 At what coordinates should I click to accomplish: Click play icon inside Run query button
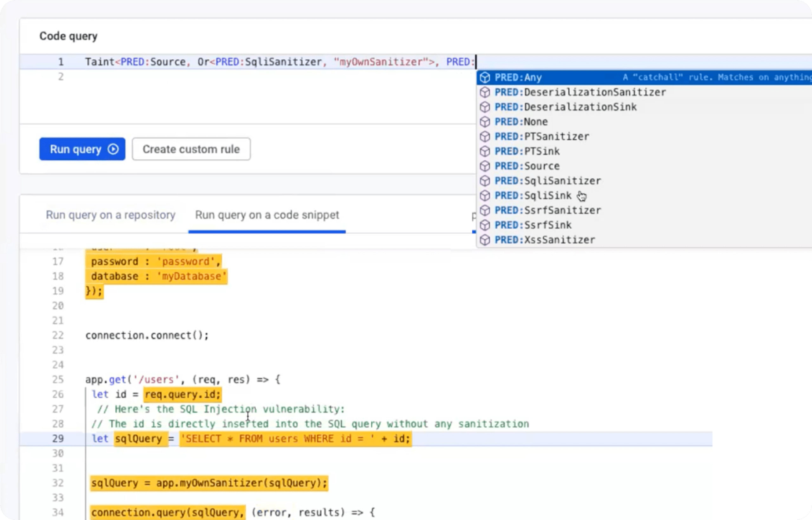pyautogui.click(x=113, y=149)
